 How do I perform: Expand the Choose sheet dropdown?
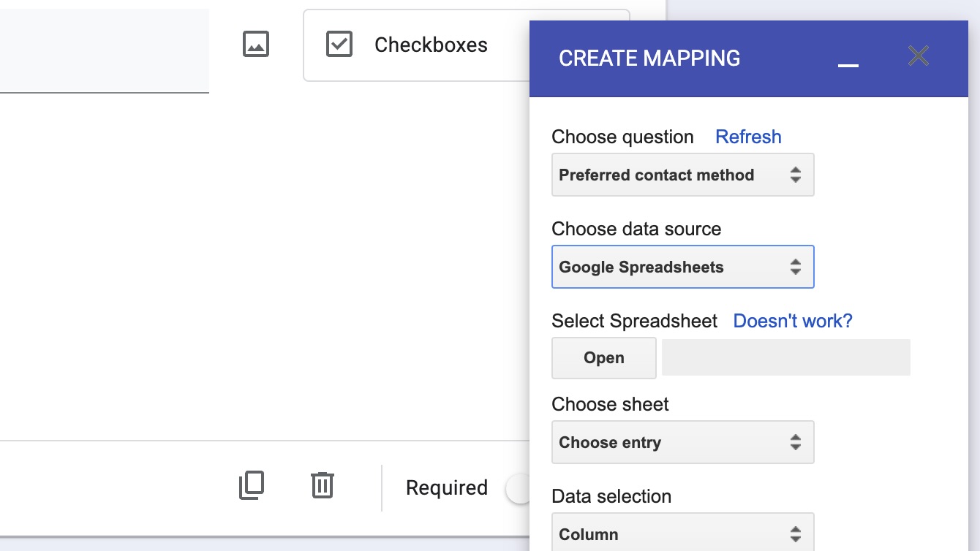682,443
